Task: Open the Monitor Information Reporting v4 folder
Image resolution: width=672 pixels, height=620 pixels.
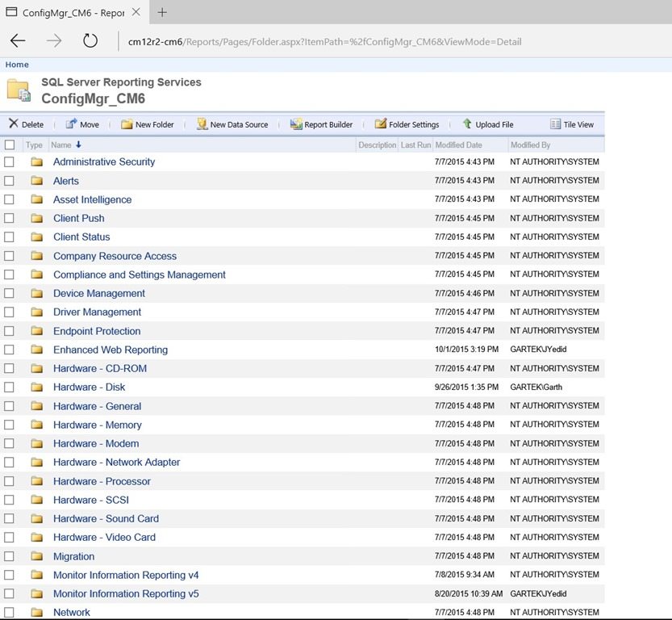Action: pos(126,575)
